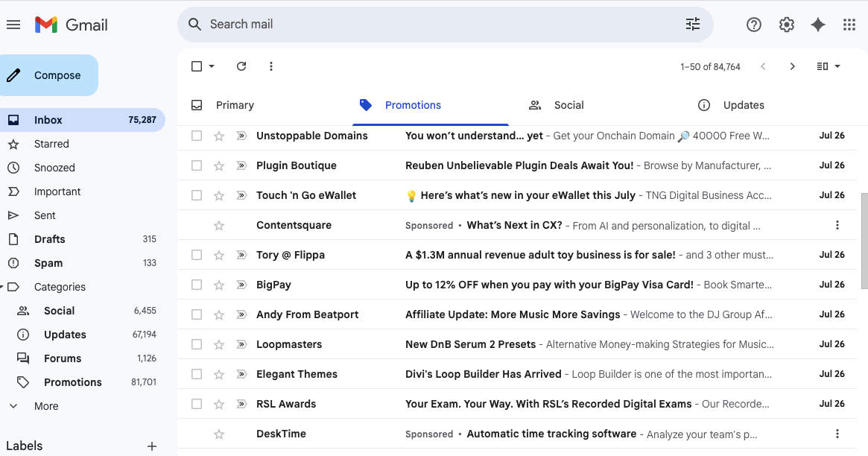
Task: Expand More in the sidebar
Action: coord(46,406)
